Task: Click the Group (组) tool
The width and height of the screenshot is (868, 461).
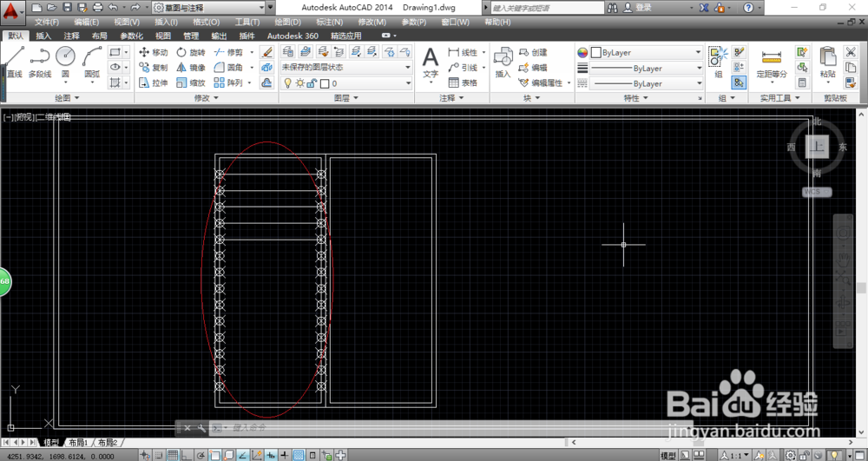Action: click(719, 62)
